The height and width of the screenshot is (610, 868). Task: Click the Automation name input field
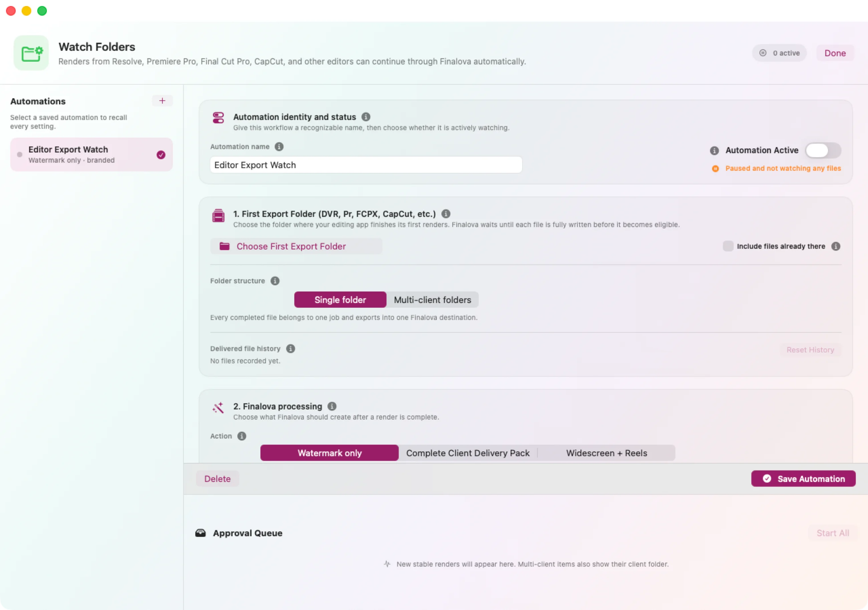(x=366, y=165)
